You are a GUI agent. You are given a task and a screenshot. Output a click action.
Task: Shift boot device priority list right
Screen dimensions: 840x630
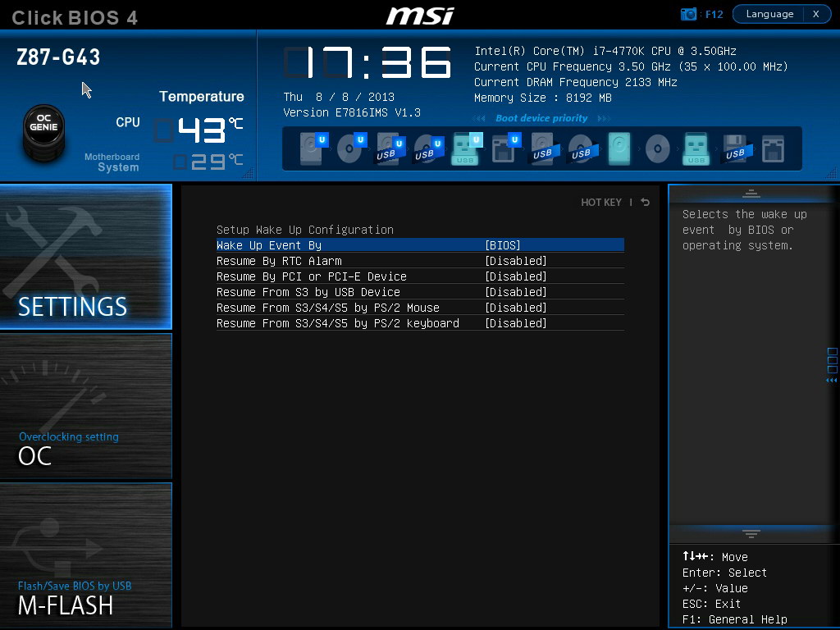click(604, 118)
